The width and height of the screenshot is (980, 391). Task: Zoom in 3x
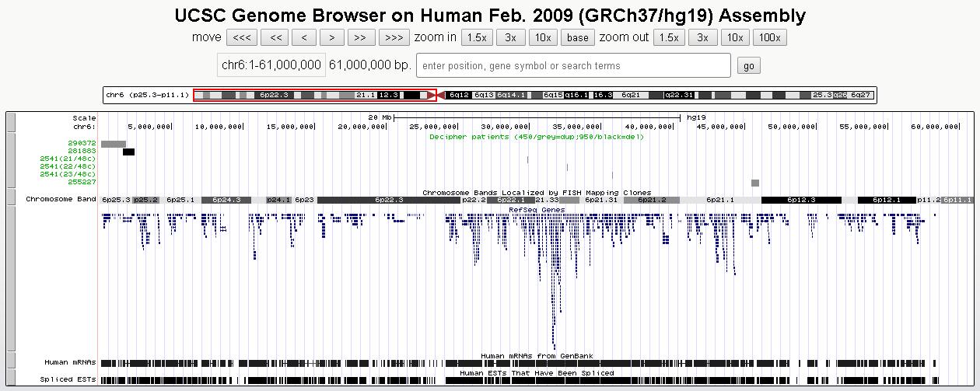coord(509,37)
